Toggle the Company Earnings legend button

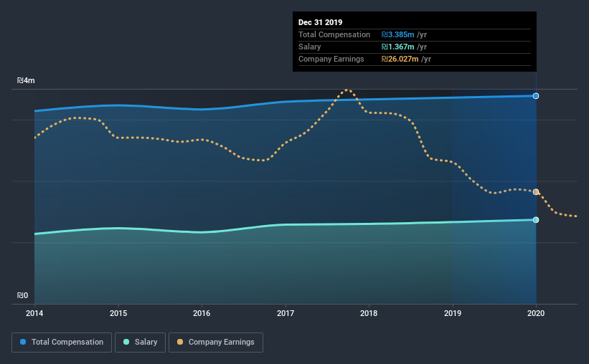[x=216, y=343]
